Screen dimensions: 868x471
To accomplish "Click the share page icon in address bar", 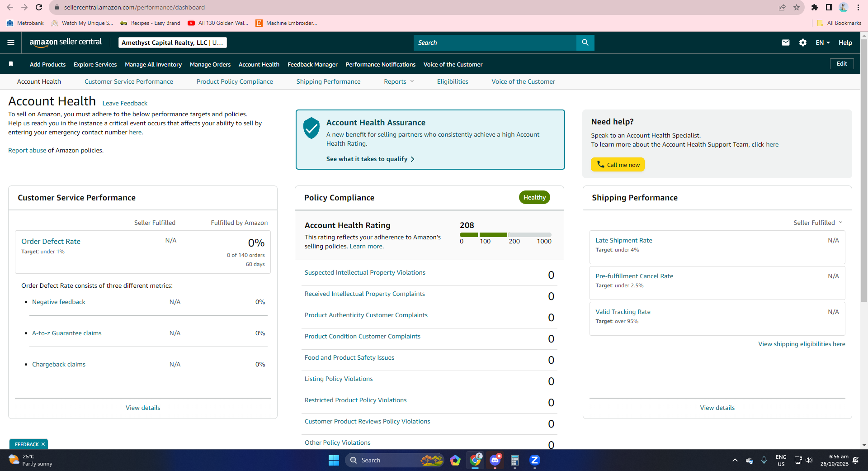I will coord(782,7).
